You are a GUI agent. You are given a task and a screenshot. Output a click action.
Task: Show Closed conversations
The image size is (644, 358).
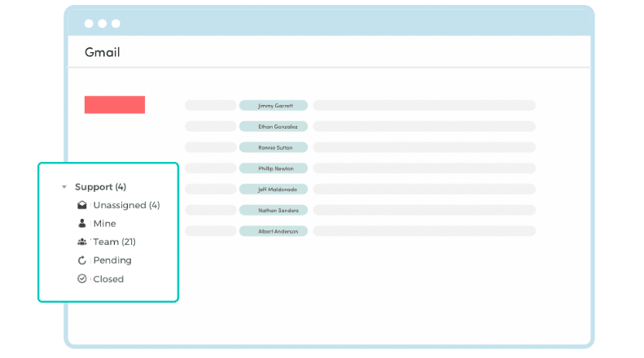click(108, 279)
